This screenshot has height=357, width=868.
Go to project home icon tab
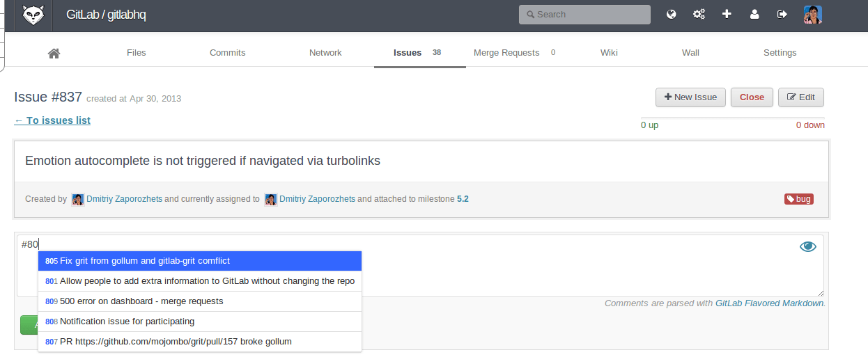(54, 53)
